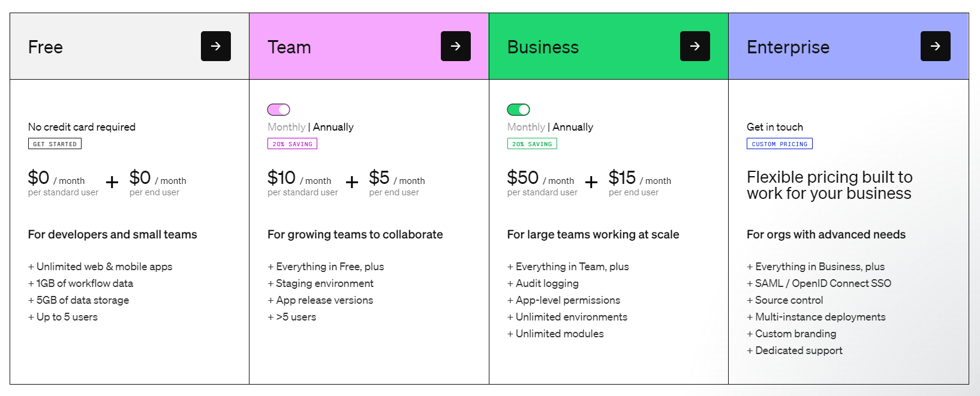Select Annually billing for Business plan

(x=573, y=127)
